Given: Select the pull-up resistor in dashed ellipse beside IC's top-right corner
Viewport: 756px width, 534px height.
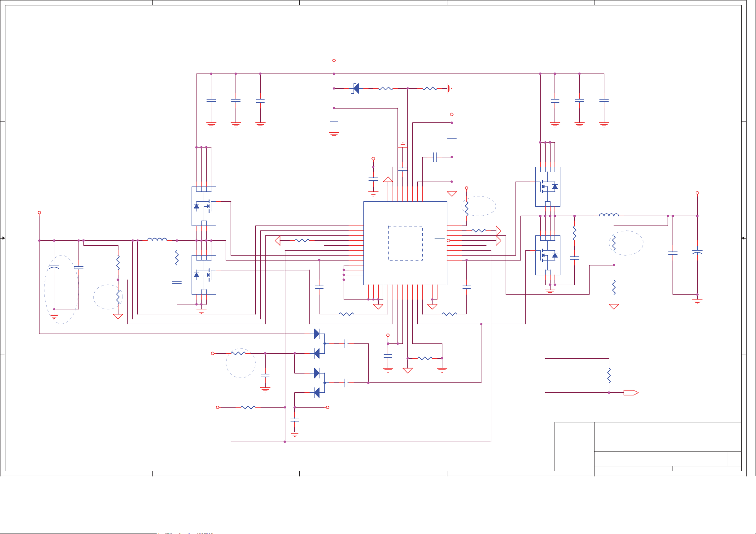Looking at the screenshot, I should tap(467, 208).
